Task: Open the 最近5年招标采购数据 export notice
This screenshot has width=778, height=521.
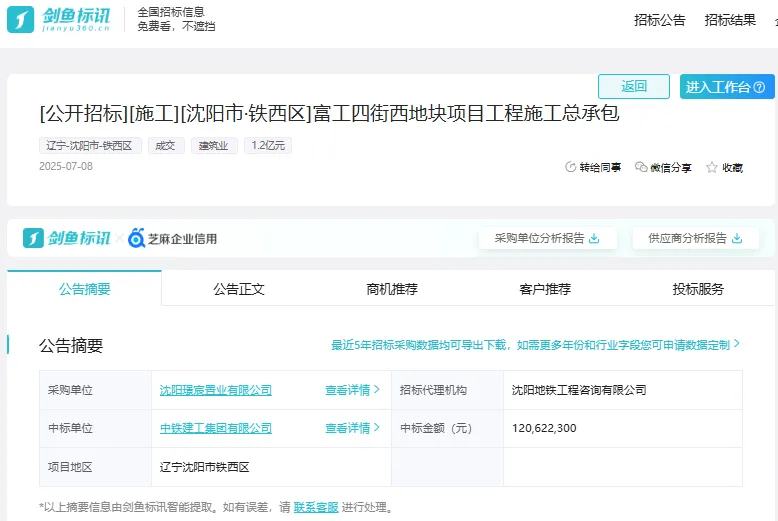Action: coord(536,344)
